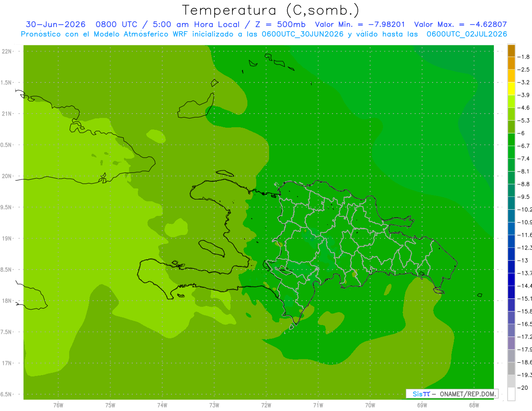Click the '76W' longitude label
532x411 pixels.
click(58, 405)
